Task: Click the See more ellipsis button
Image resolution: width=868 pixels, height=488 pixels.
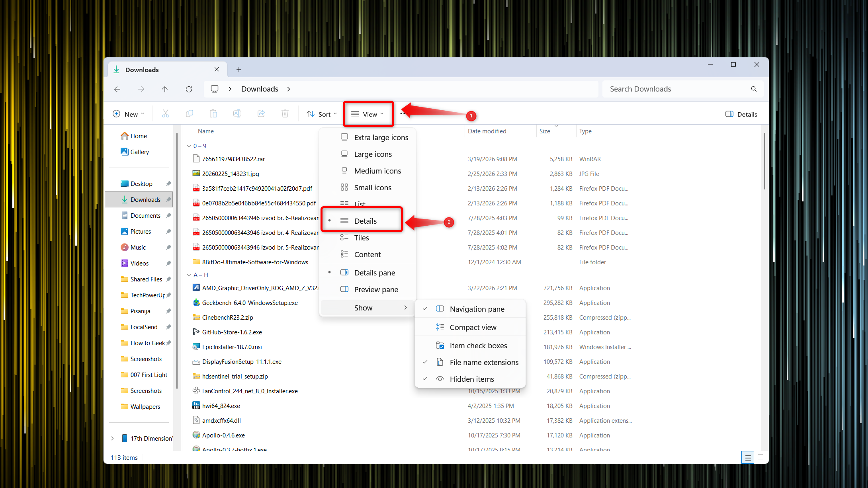Action: 403,114
